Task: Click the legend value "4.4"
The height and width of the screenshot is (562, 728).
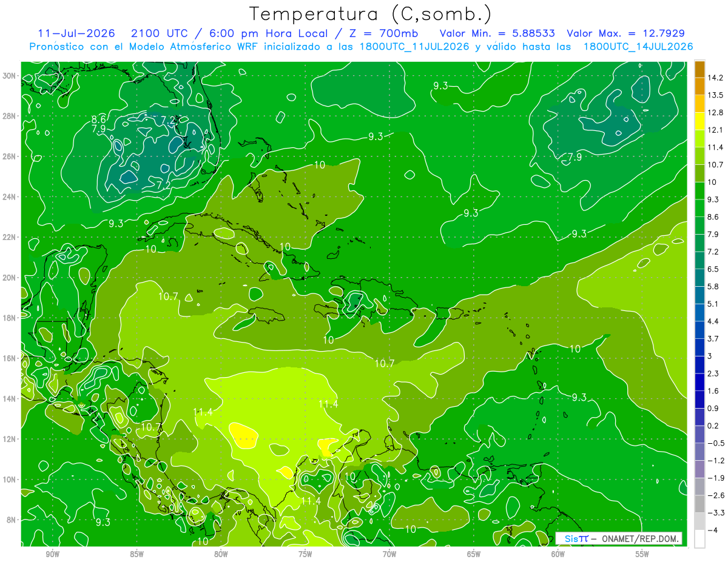Action: pyautogui.click(x=713, y=321)
